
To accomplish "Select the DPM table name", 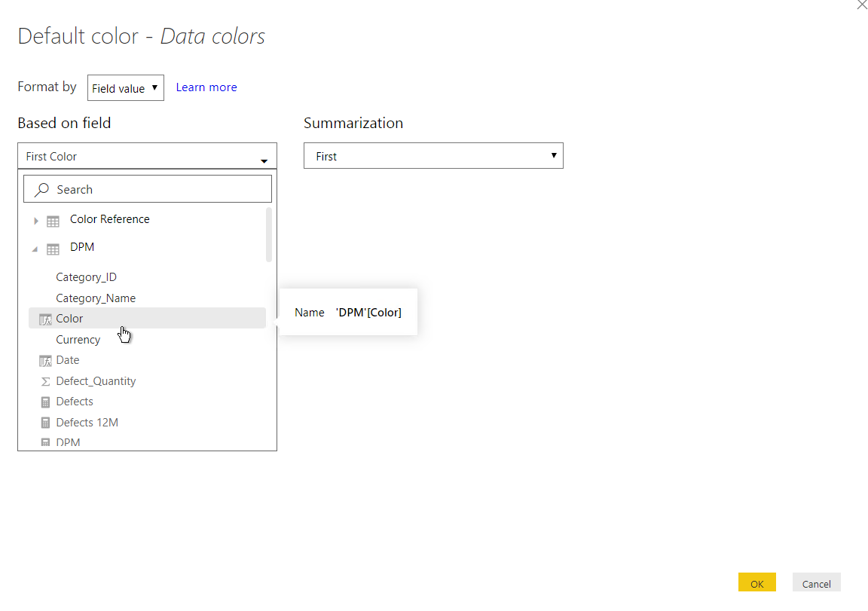I will (x=82, y=247).
